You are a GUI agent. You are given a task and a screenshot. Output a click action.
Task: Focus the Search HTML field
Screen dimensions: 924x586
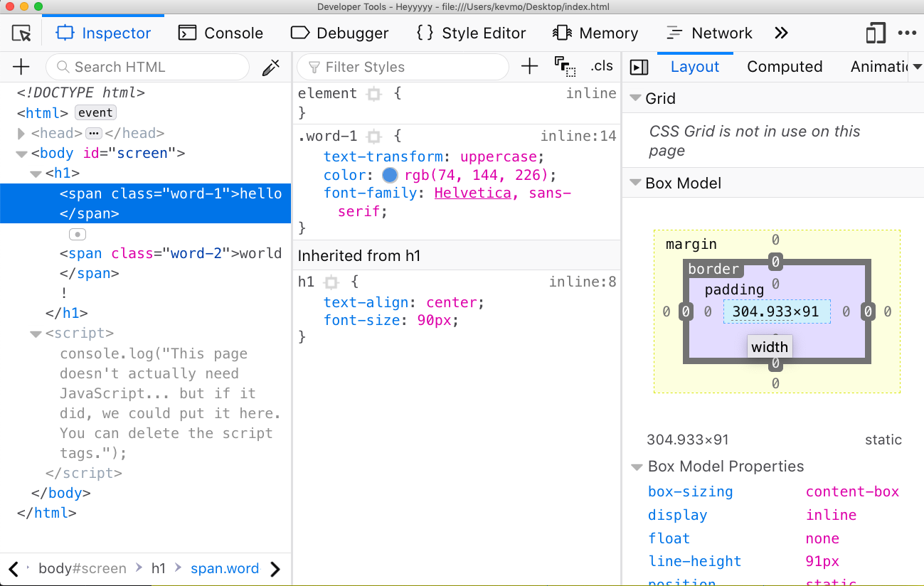coord(148,67)
